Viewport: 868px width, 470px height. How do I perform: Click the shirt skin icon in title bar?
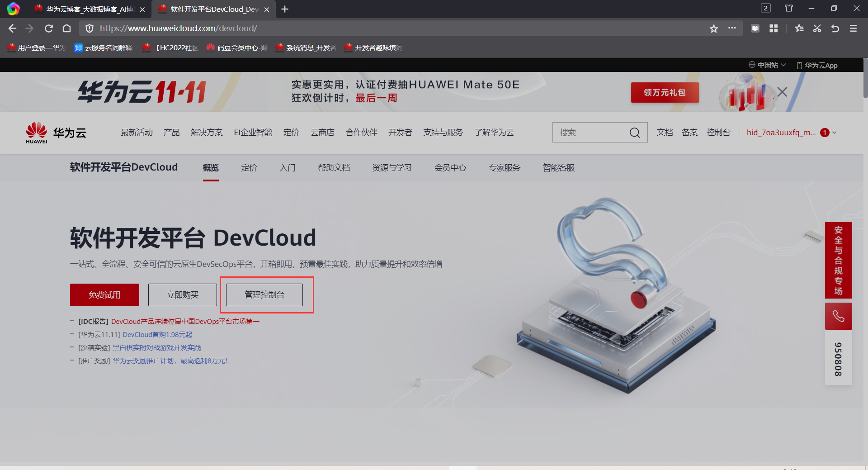789,8
